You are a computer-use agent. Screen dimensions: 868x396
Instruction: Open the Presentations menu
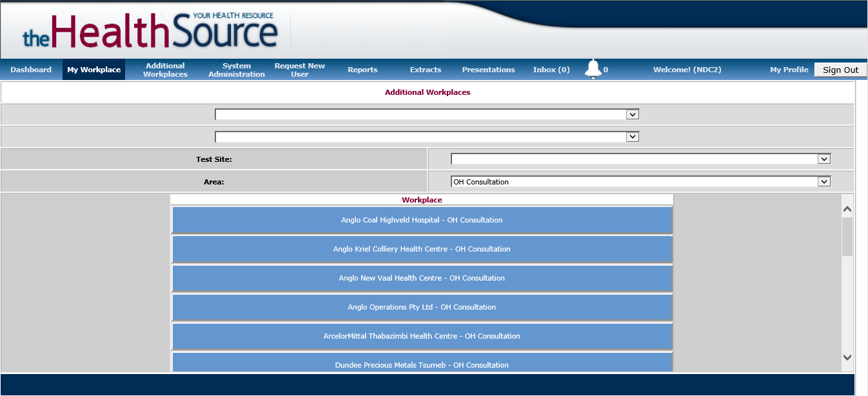[x=488, y=70]
